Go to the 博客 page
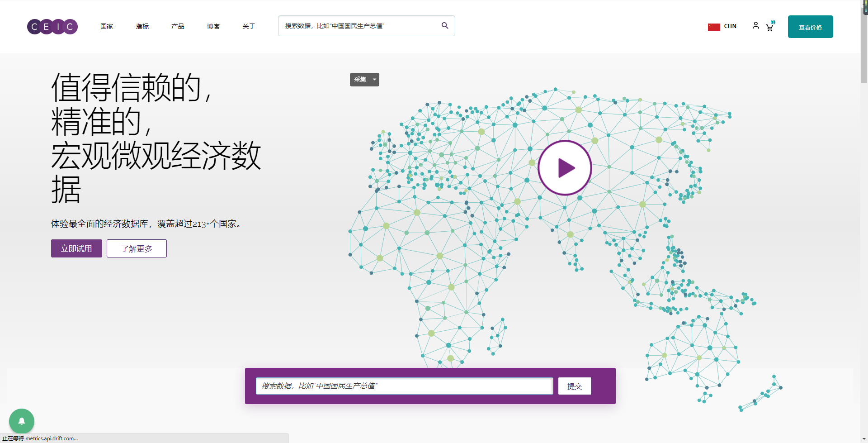The width and height of the screenshot is (868, 443). (x=213, y=26)
